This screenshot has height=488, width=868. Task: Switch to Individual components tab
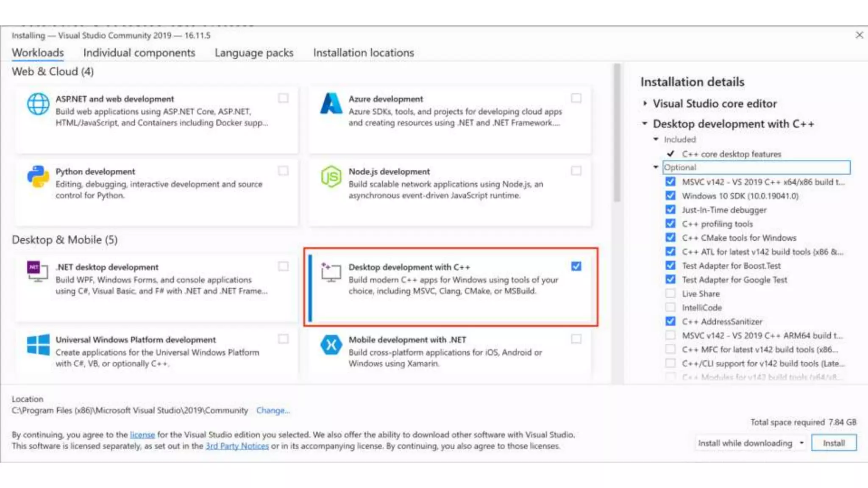pyautogui.click(x=139, y=53)
